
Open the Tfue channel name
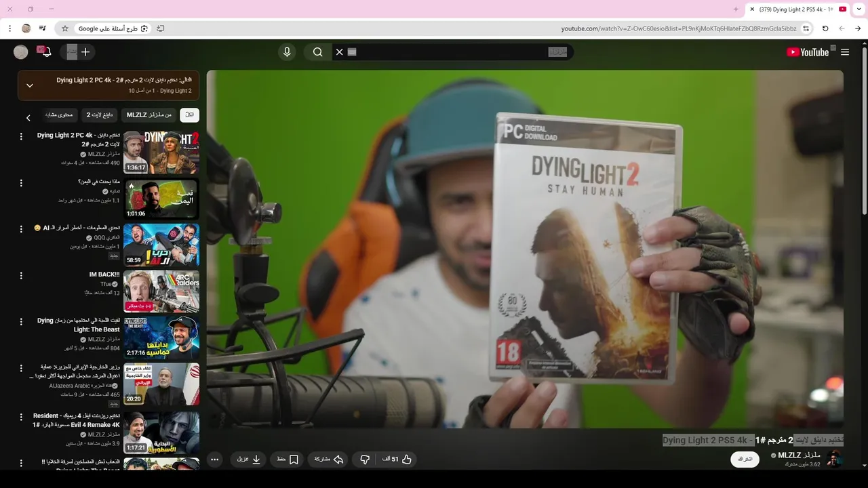(106, 284)
